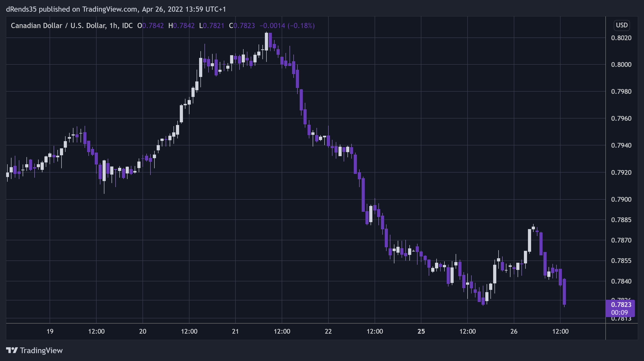Click the high value H0.7842
This screenshot has height=361, width=644.
tap(181, 26)
